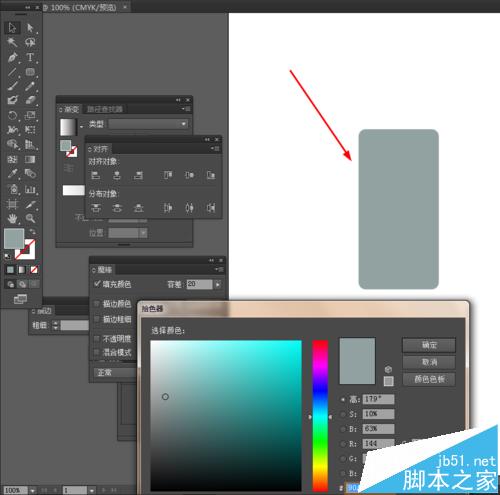Viewport: 500px width, 495px height.
Task: Select the Pencil tool
Action: click(30, 86)
